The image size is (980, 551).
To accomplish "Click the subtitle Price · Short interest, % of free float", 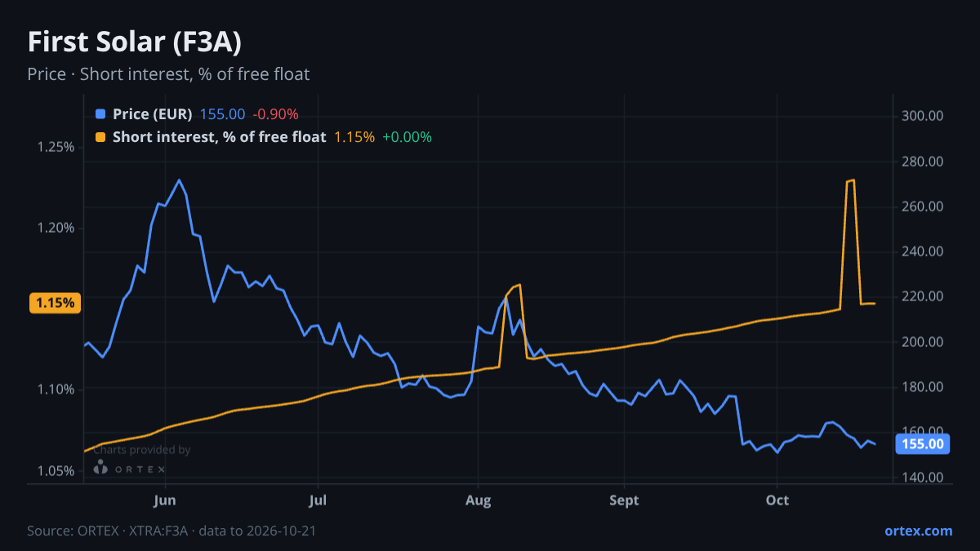I will 168,74.
